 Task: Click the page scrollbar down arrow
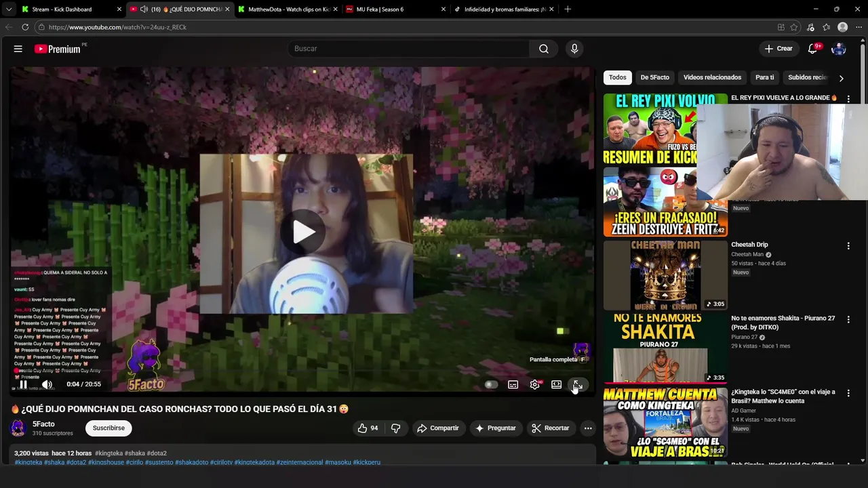tap(863, 461)
